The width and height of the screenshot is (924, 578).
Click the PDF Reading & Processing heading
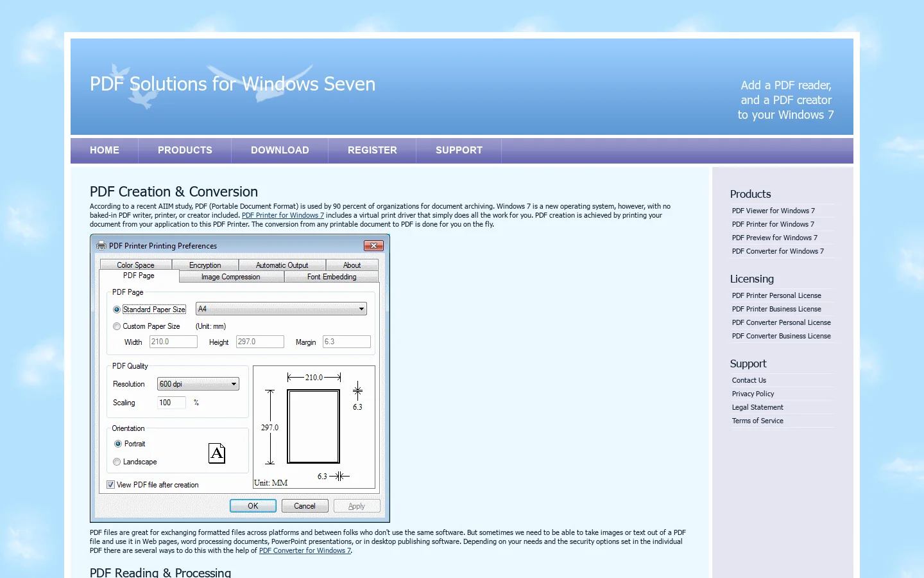(x=160, y=572)
